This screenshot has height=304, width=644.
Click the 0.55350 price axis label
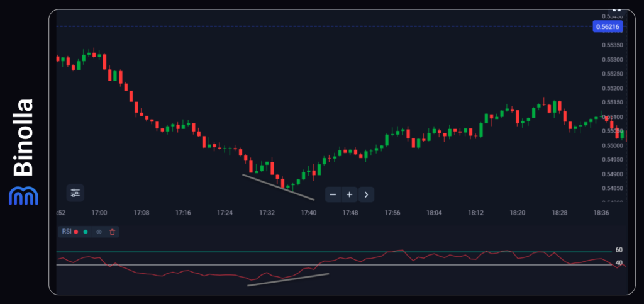pos(613,45)
